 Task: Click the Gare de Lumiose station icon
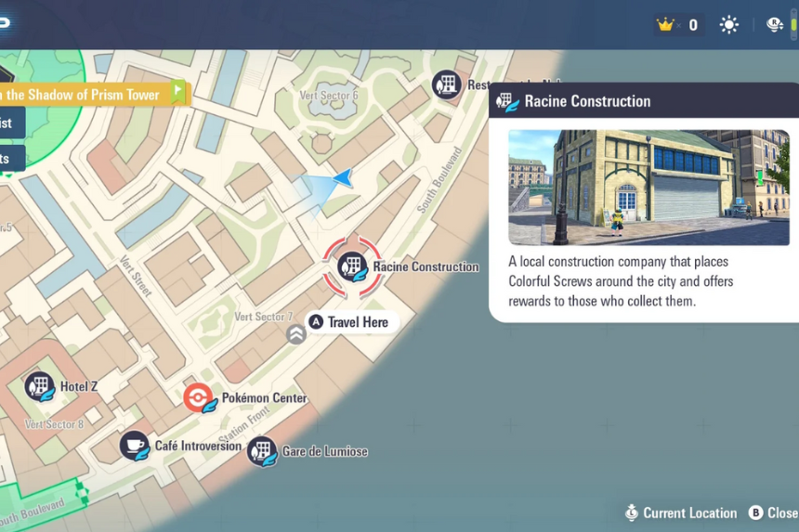pyautogui.click(x=262, y=451)
